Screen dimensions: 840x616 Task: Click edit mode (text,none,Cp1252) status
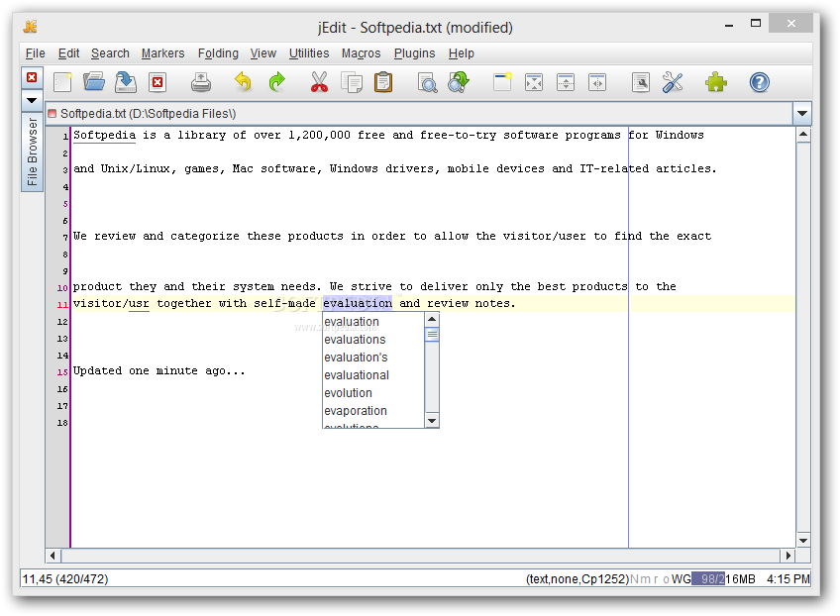pyautogui.click(x=577, y=579)
